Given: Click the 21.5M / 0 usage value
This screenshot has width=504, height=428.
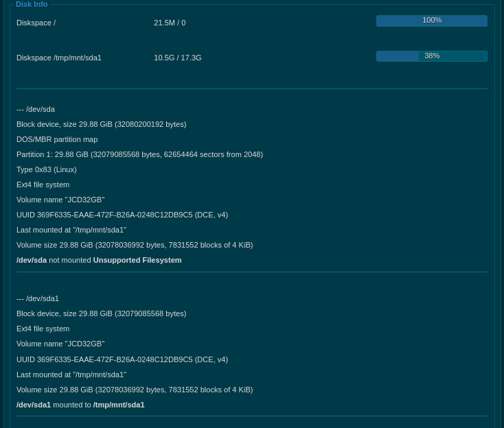Looking at the screenshot, I should [x=170, y=23].
